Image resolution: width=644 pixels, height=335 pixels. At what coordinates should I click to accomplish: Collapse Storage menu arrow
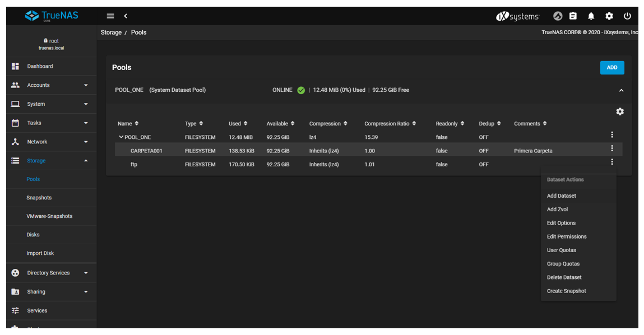[x=86, y=161]
